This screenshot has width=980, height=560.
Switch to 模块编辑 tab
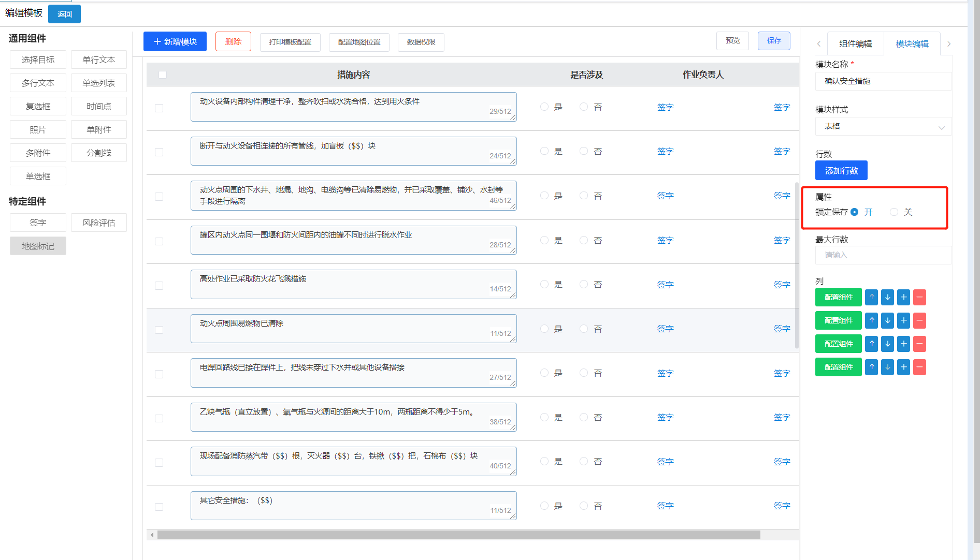(x=912, y=43)
